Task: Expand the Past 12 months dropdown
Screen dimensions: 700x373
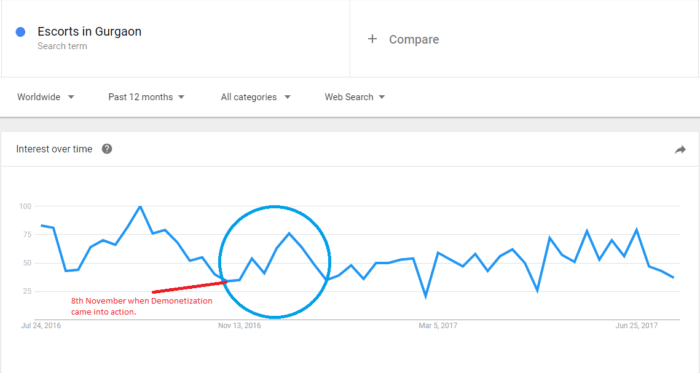Action: point(146,97)
